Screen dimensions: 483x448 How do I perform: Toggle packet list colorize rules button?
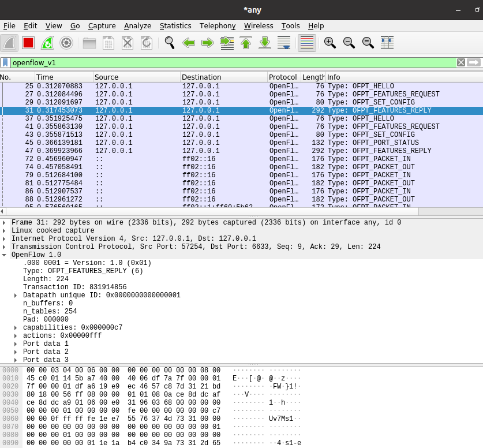307,43
